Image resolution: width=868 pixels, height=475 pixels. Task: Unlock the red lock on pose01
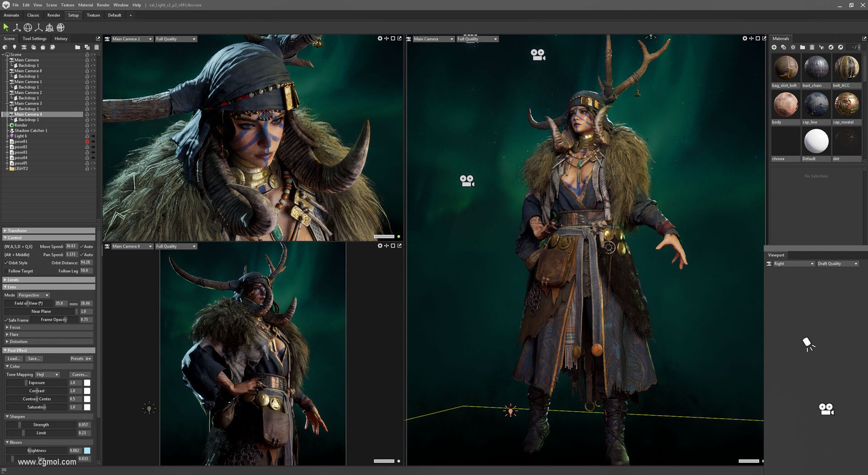(x=87, y=142)
